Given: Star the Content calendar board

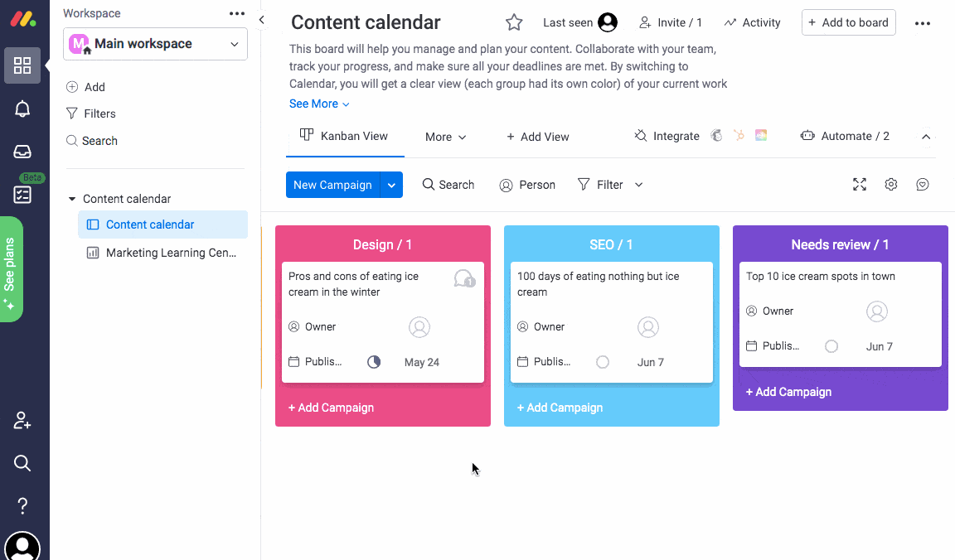Looking at the screenshot, I should [x=514, y=22].
